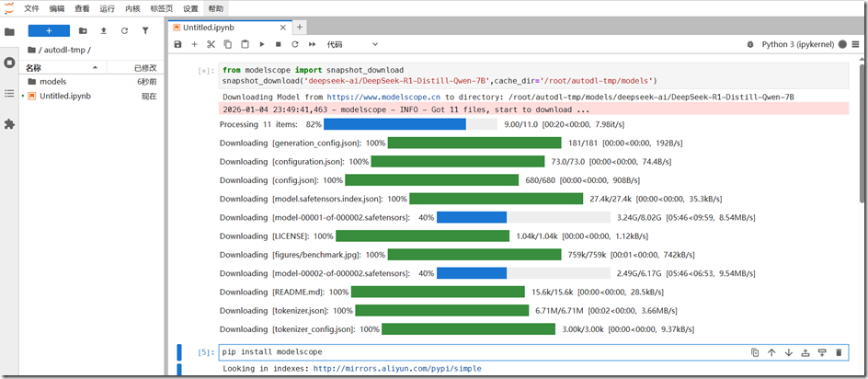This screenshot has width=868, height=379.
Task: Click the Downloading [tokenizer.json] label
Action: pos(275,311)
